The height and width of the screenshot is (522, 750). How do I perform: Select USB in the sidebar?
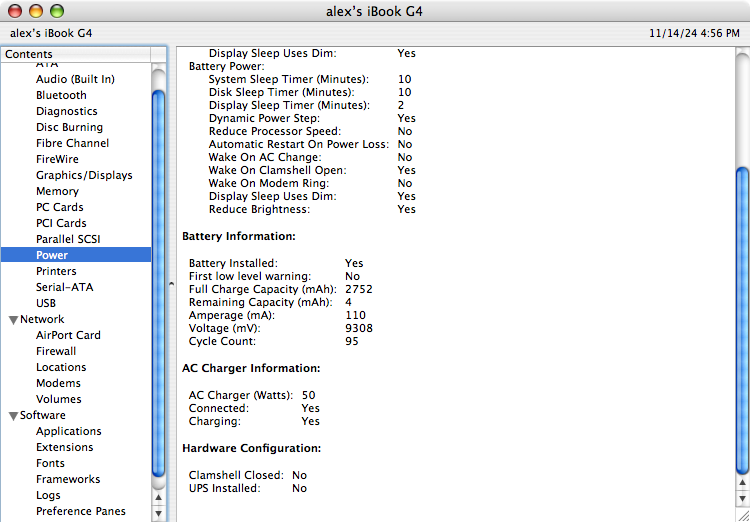tap(46, 303)
